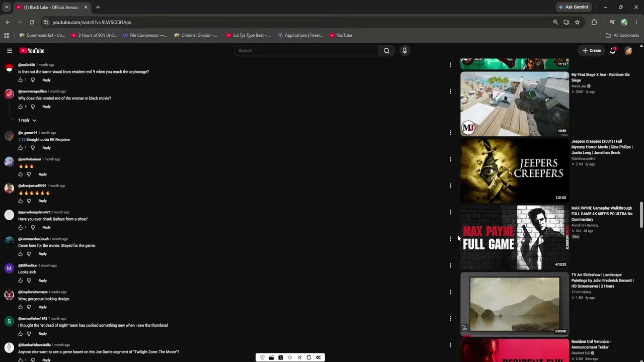Click the install app icon in address bar
644x362 pixels.
[x=567, y=22]
